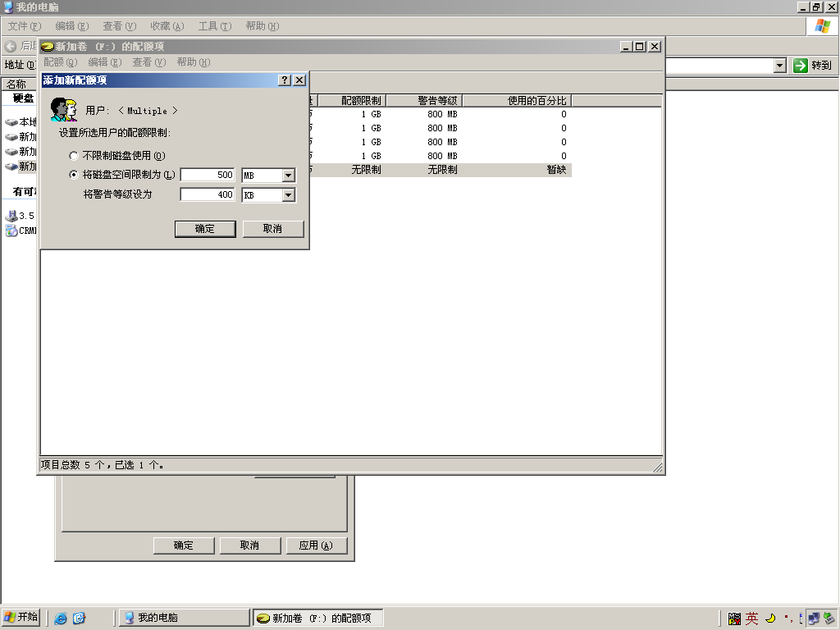Viewport: 840px width, 630px height.
Task: Select the limit disk space radio option
Action: coord(74,175)
